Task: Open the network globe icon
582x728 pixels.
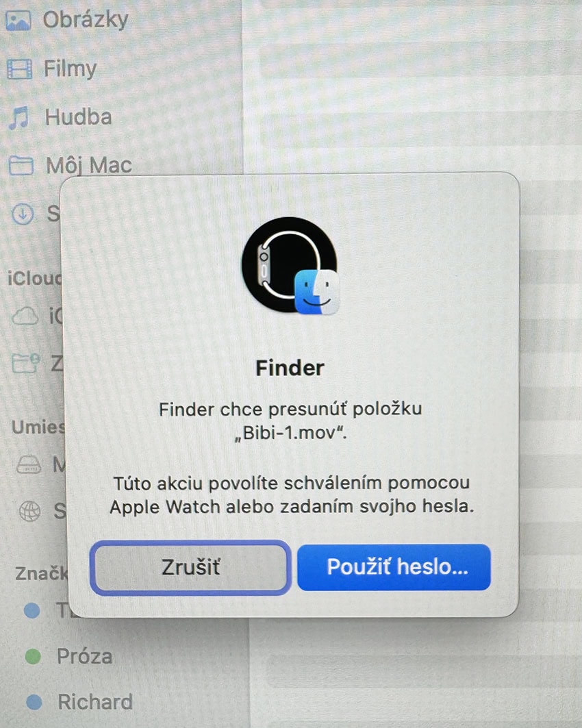Action: pos(29,511)
